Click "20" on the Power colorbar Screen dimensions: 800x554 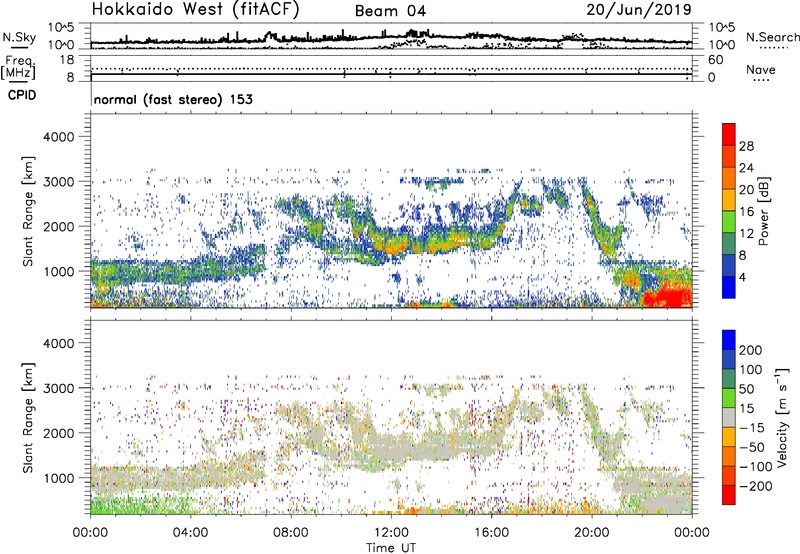point(746,190)
